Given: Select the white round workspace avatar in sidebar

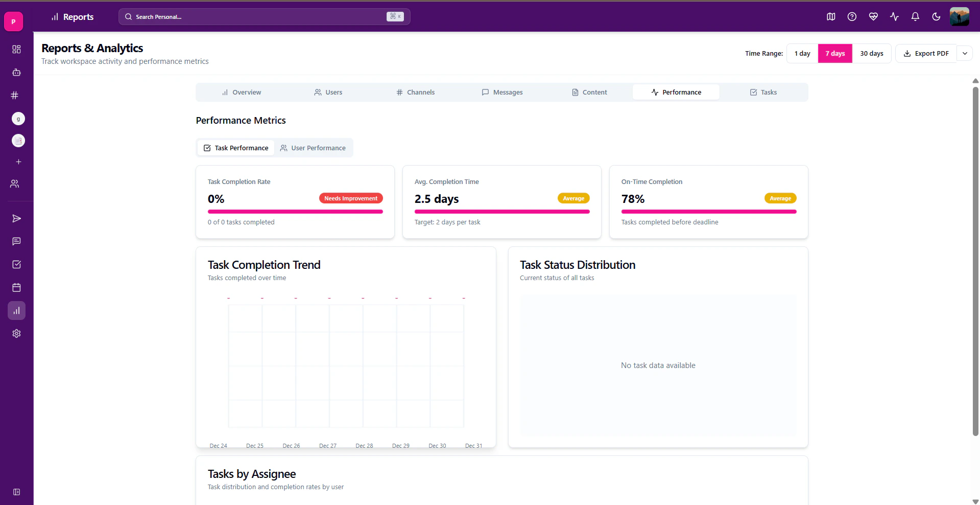Looking at the screenshot, I should (18, 141).
